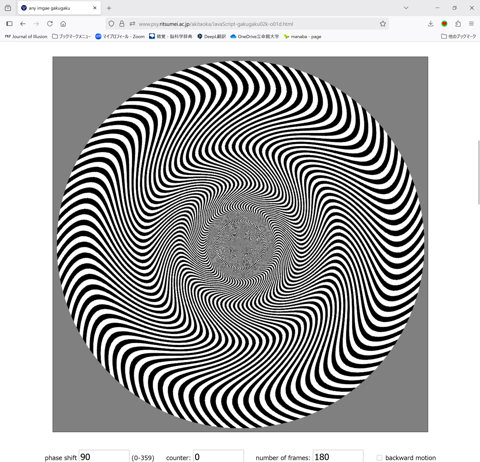Open a new tab with plus button
480x462 pixels.
109,8
